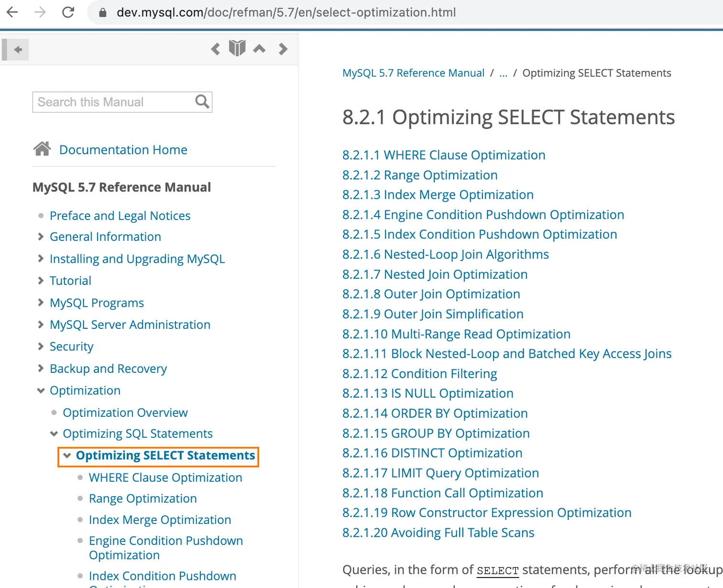The height and width of the screenshot is (588, 723).
Task: Open Engine Condition Pushdown Optimization in sidebar
Action: pyautogui.click(x=166, y=548)
